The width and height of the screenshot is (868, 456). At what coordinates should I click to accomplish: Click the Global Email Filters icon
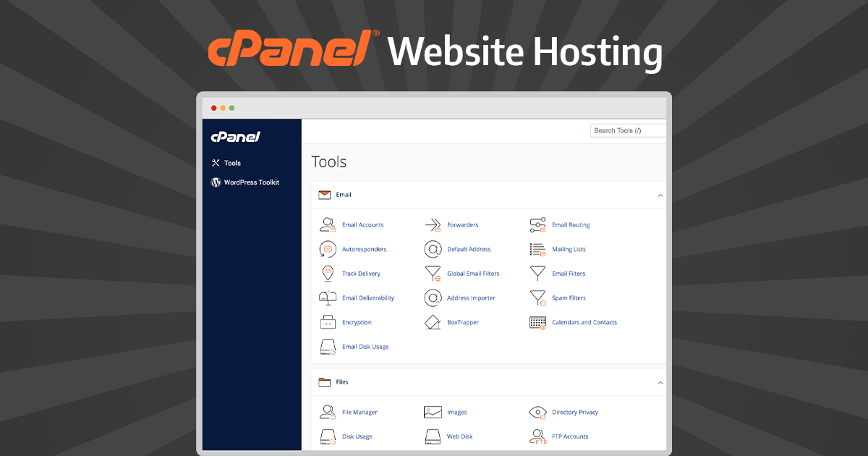(x=433, y=274)
